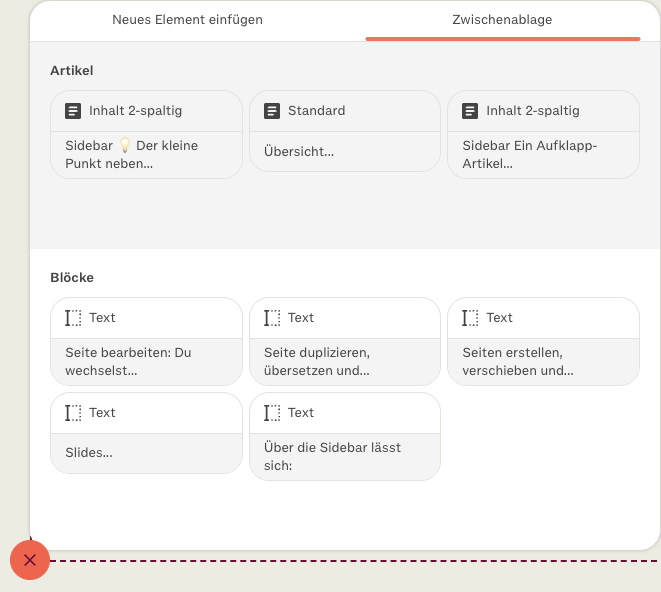Click 'Text' title above 'Seite bearbeiten'

[x=102, y=318]
